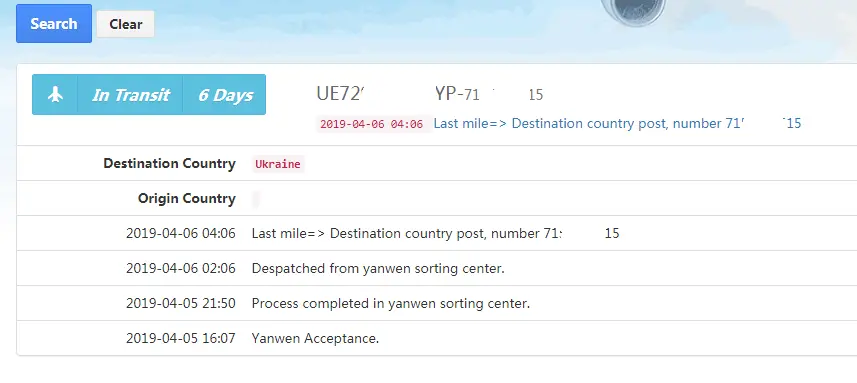Click the Ukraine destination country tag
This screenshot has height=383, width=857.
click(278, 164)
